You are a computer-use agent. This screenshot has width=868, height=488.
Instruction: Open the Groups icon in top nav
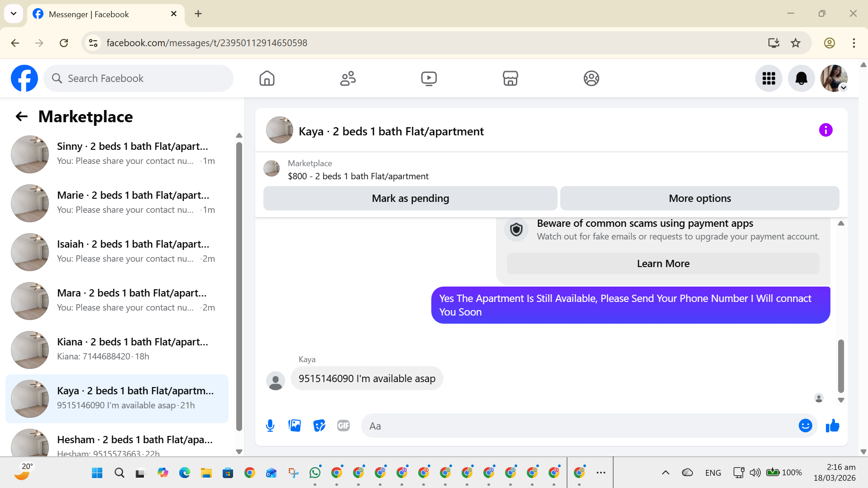point(591,78)
